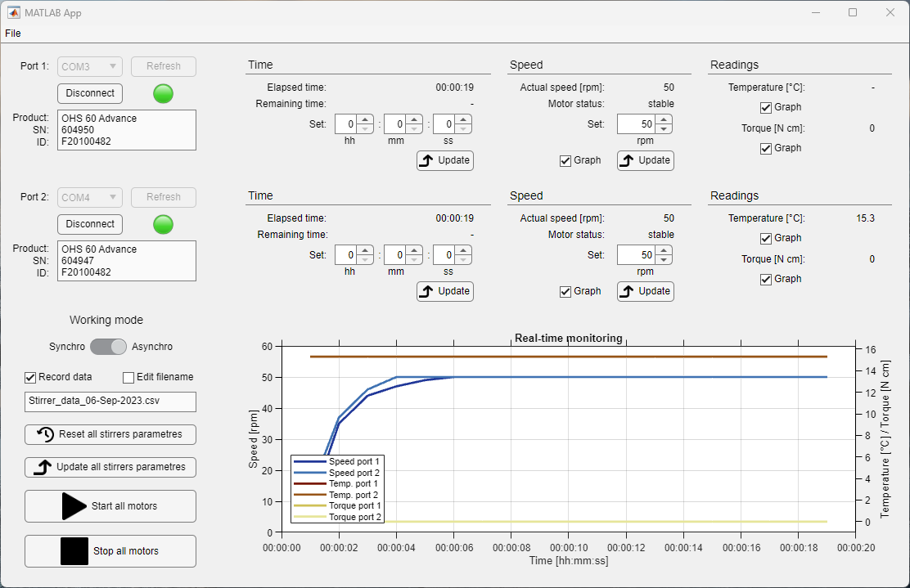
Task: Click Port 1 green connection status lamp
Action: pyautogui.click(x=163, y=93)
